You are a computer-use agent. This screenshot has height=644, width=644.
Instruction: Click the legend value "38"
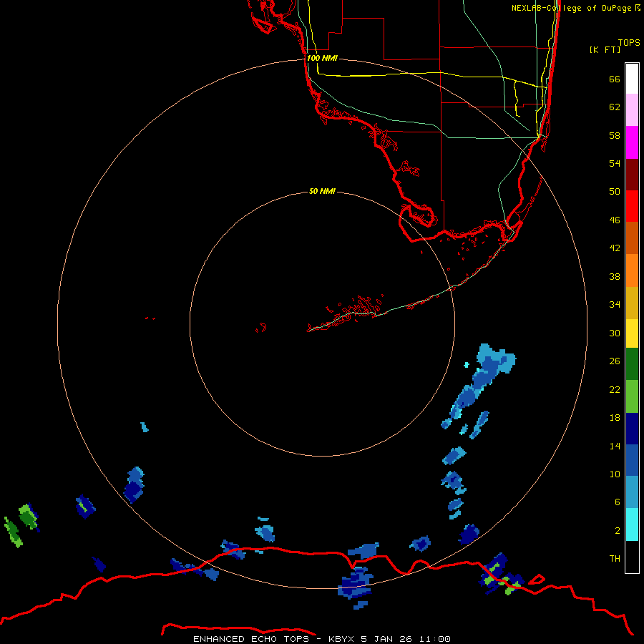pos(615,276)
